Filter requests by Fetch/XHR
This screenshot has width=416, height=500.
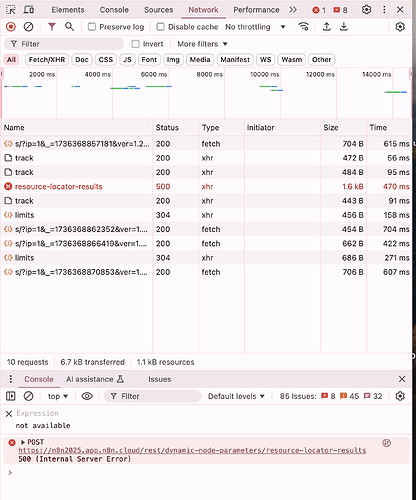pos(47,60)
